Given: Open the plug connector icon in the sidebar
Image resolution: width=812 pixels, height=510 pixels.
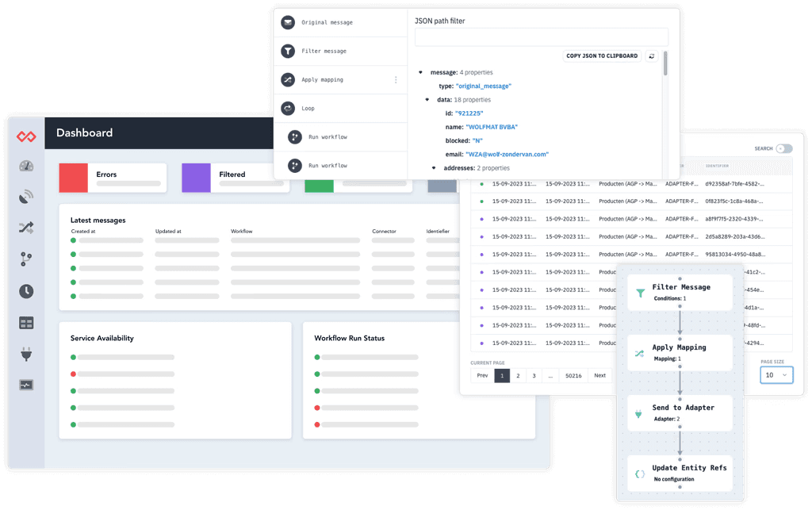Looking at the screenshot, I should tap(26, 355).
